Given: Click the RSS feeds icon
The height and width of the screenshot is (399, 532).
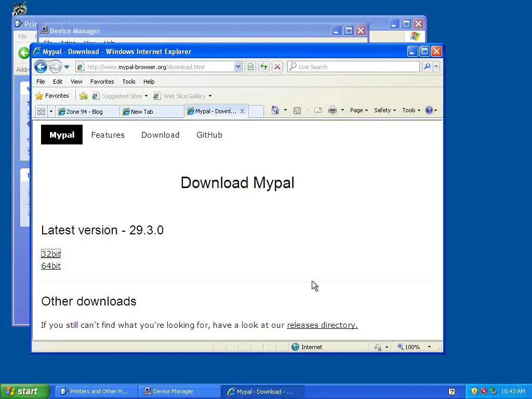Looking at the screenshot, I should [x=297, y=110].
